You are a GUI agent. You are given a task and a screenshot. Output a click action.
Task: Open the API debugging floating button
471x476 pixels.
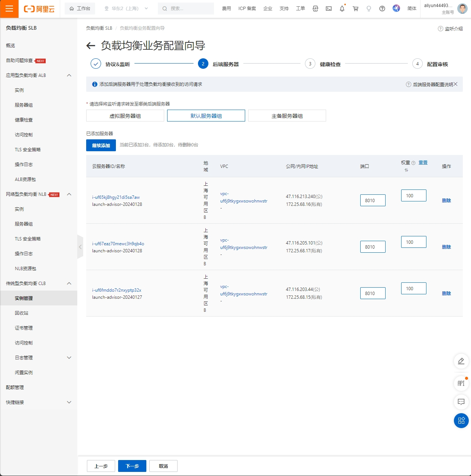(461, 383)
